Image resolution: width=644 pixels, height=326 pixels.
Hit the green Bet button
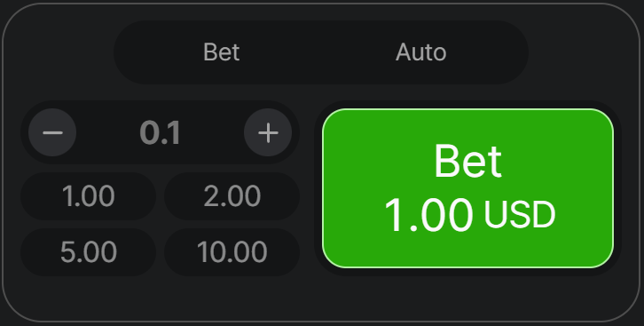[x=467, y=188]
